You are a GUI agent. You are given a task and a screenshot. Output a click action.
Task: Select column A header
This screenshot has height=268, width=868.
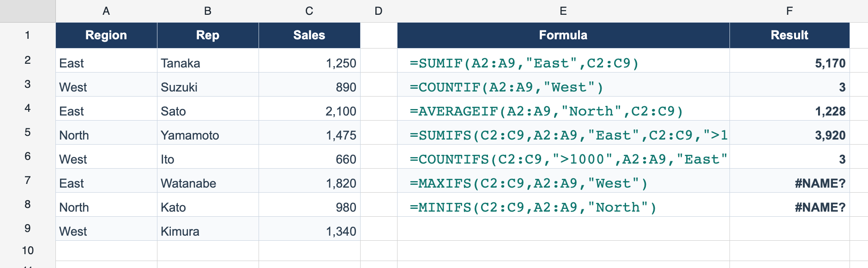pos(106,11)
